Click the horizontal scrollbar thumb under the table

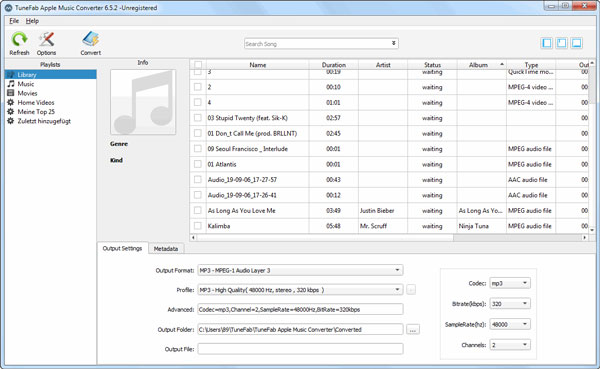pos(325,238)
